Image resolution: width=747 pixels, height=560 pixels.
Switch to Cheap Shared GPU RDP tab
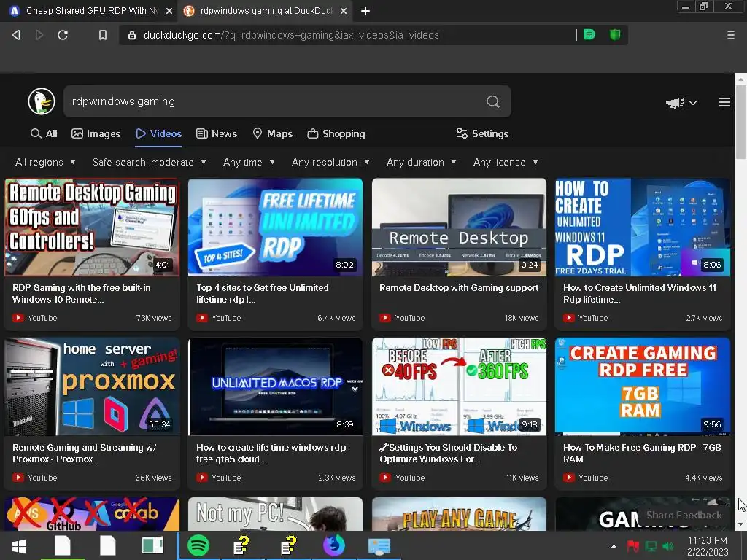(90, 10)
